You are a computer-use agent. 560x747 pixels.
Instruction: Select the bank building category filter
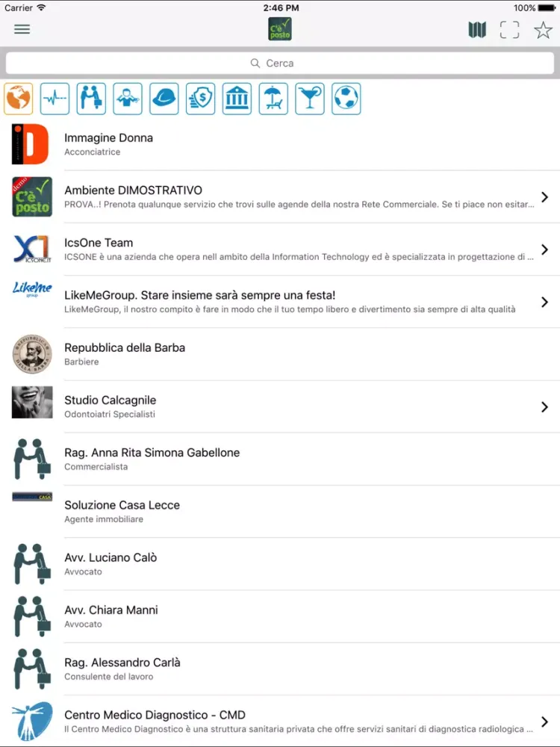tap(237, 99)
